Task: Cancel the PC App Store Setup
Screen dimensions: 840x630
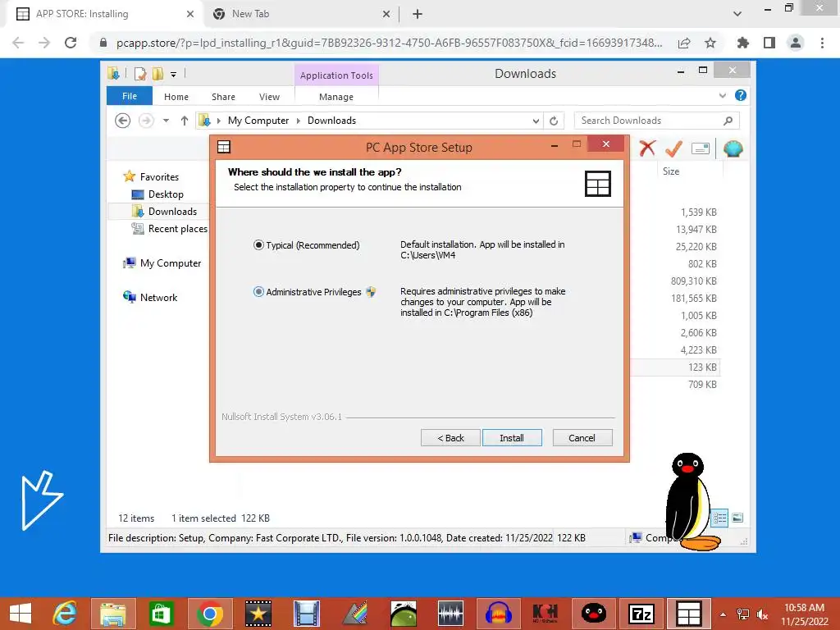Action: 582,438
